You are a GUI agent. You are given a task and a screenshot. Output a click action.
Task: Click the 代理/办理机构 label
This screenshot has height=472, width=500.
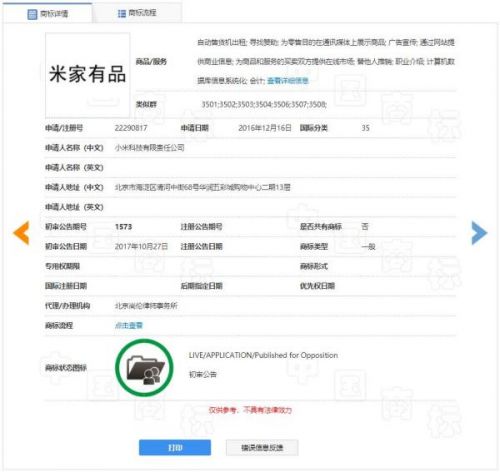point(68,306)
